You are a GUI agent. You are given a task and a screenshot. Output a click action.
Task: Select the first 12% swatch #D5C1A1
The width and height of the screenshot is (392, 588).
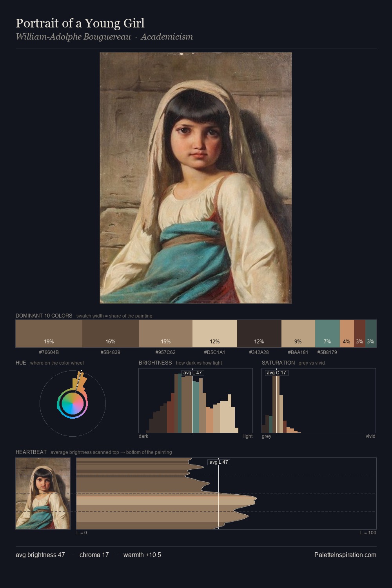pos(215,334)
